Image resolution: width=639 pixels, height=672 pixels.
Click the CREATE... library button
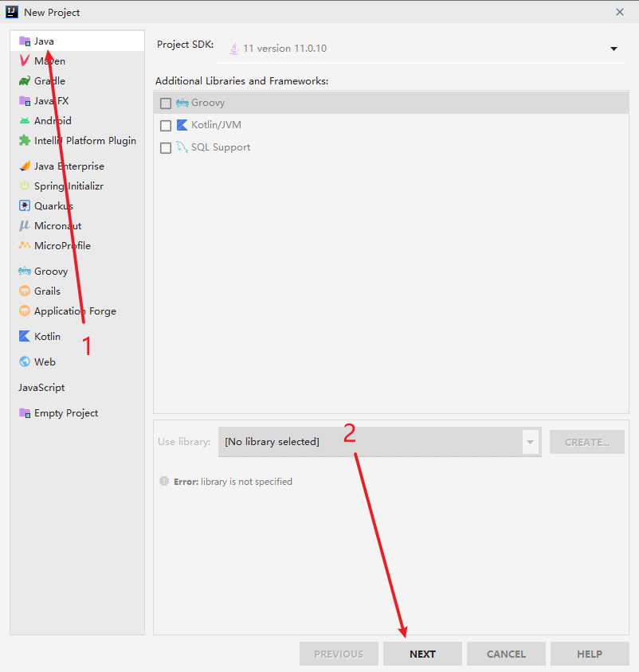tap(587, 442)
